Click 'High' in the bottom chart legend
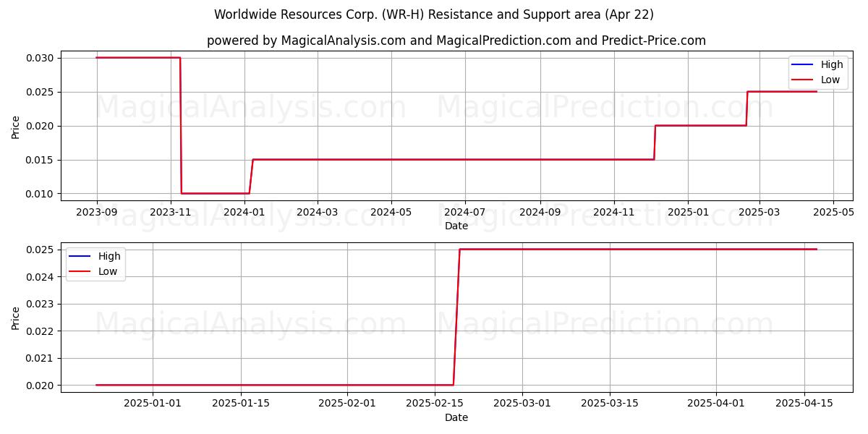This screenshot has height=434, width=868. (x=109, y=257)
